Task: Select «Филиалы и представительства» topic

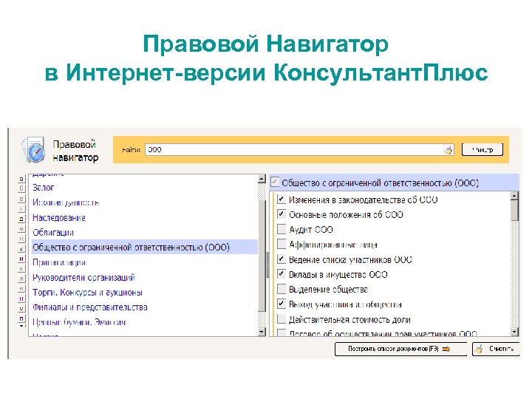Action: click(90, 307)
